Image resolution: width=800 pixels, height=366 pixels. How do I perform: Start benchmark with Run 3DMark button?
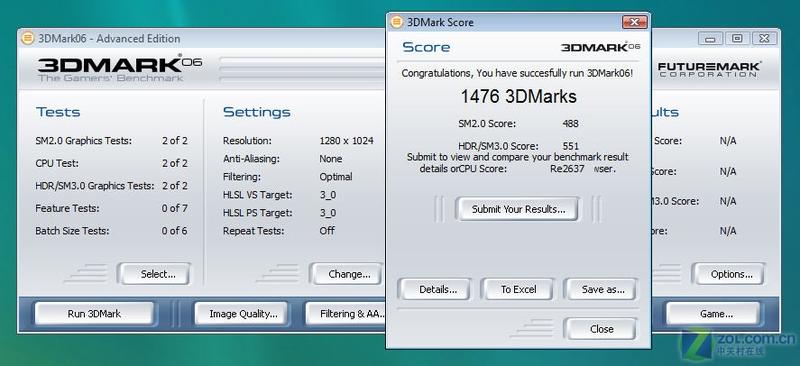point(94,314)
